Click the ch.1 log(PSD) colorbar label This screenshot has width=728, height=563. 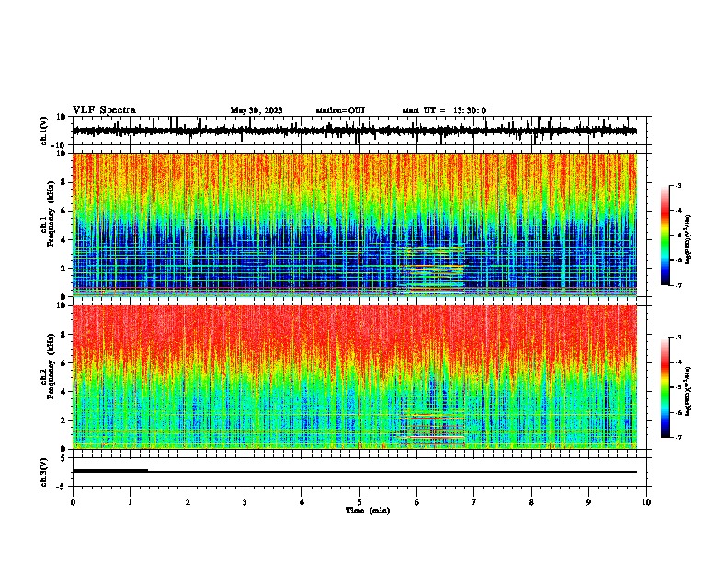coord(688,240)
